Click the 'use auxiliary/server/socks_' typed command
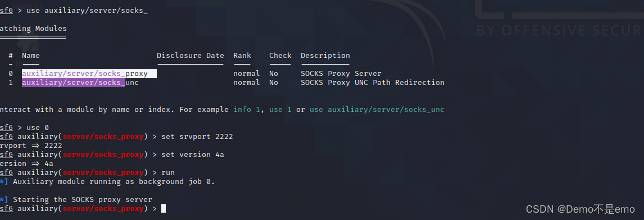The height and width of the screenshot is (220, 644). point(87,11)
